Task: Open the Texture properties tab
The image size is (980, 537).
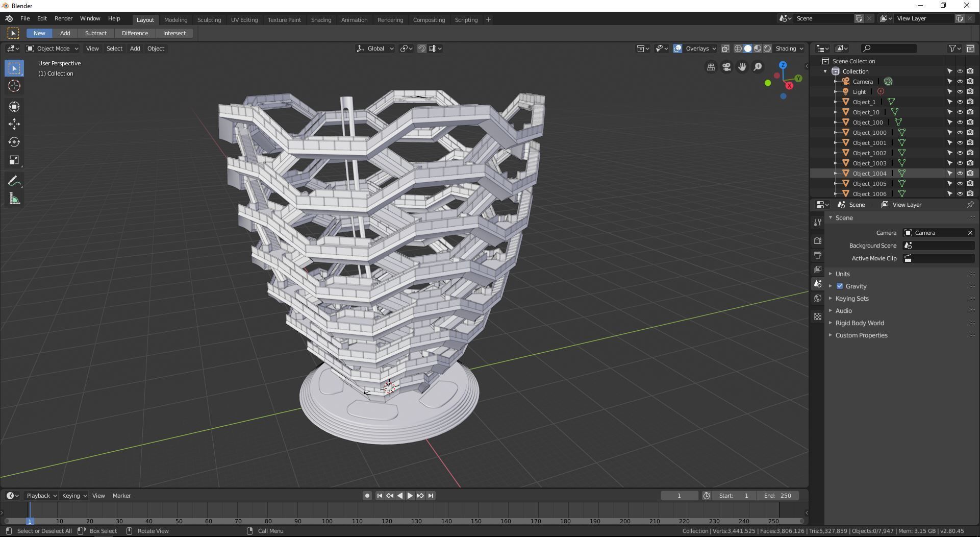Action: [x=818, y=316]
